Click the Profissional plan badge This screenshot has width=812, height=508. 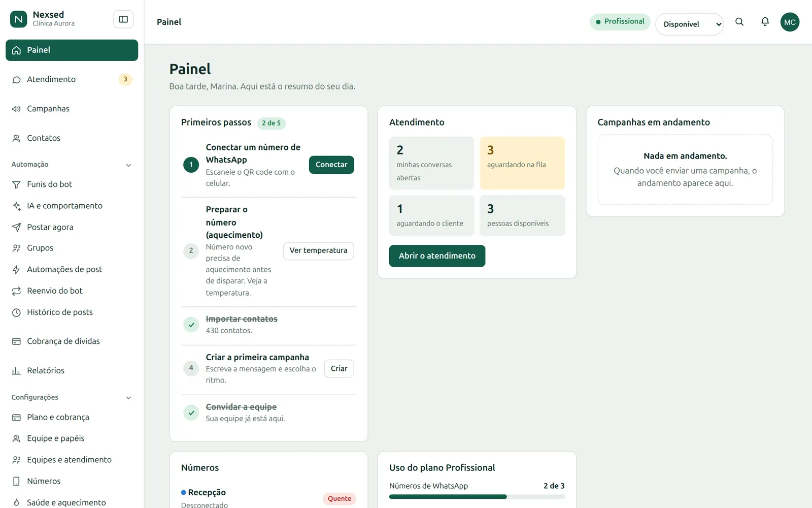point(620,21)
